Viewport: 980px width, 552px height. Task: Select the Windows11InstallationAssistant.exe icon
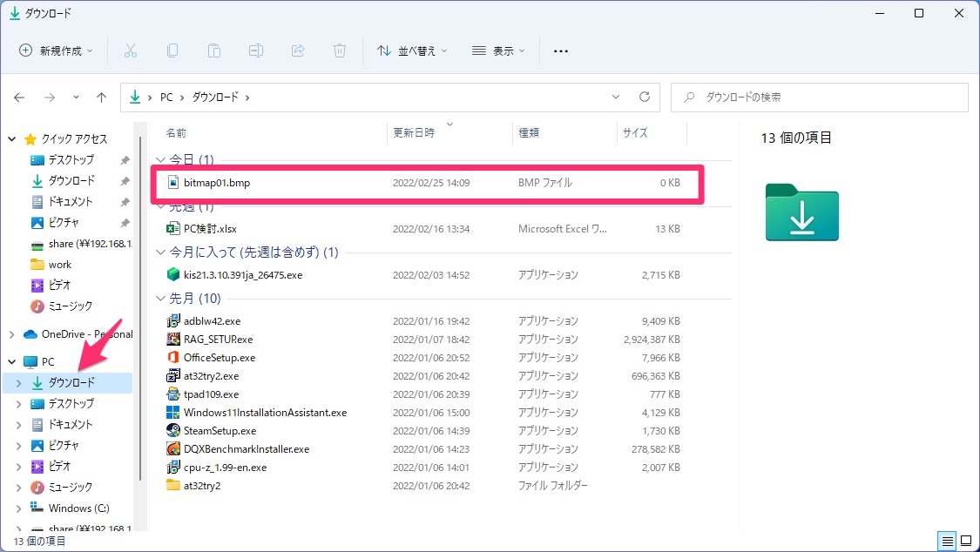coord(173,412)
